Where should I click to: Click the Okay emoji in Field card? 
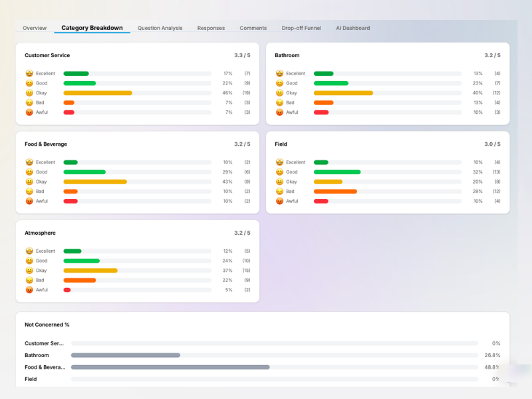click(x=279, y=182)
